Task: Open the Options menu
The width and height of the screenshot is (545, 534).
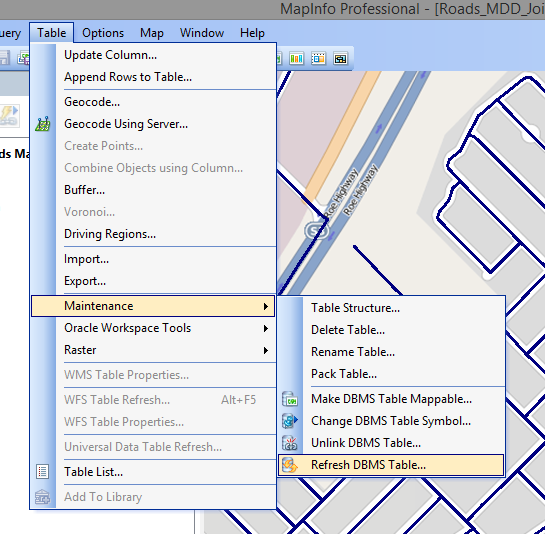Action: point(103,33)
